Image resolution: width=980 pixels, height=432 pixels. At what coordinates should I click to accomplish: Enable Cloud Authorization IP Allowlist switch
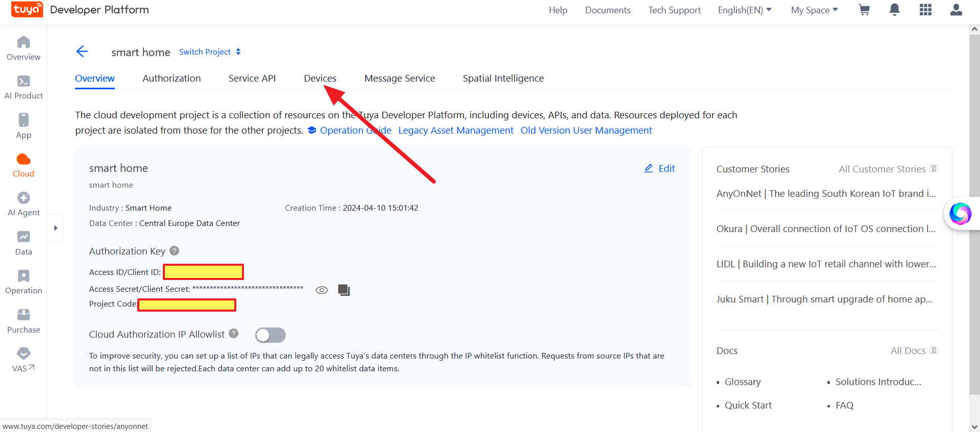[271, 335]
